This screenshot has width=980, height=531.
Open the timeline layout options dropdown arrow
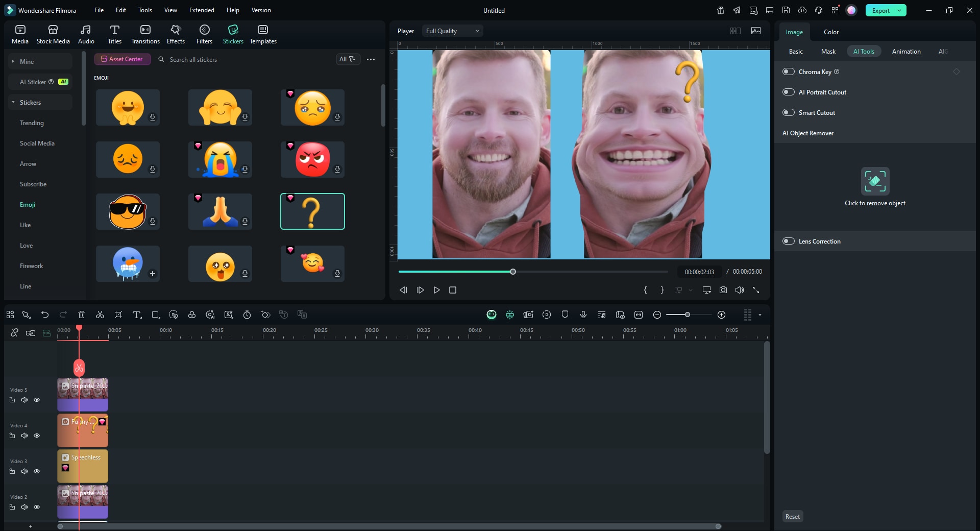point(760,315)
